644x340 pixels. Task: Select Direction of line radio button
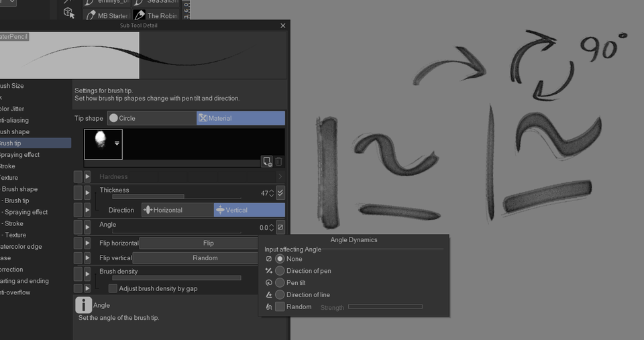click(280, 294)
